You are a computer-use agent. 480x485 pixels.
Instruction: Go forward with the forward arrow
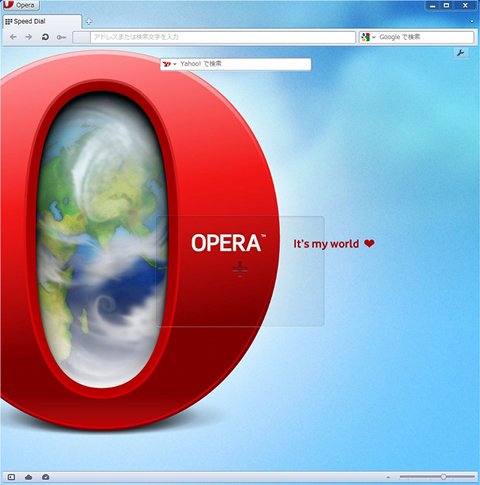(29, 37)
